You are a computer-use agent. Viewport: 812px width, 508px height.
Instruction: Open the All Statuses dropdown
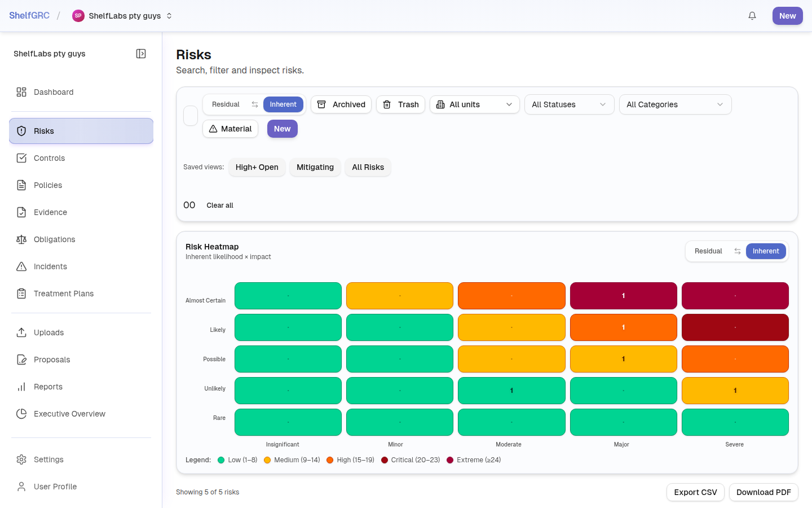pyautogui.click(x=570, y=104)
